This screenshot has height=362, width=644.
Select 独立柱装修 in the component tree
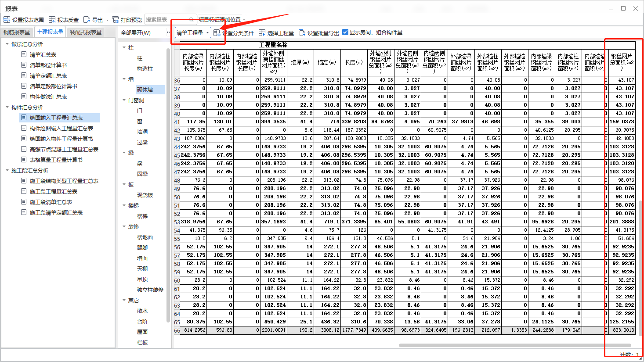coord(150,290)
